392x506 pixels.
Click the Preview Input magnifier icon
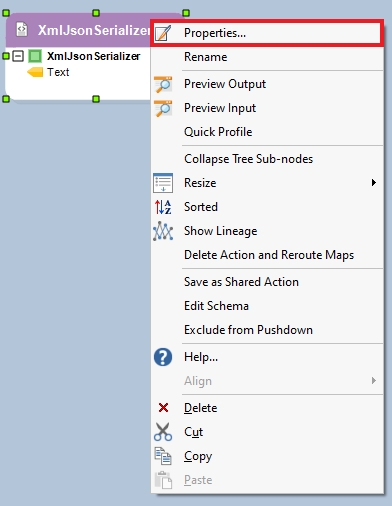[x=163, y=108]
